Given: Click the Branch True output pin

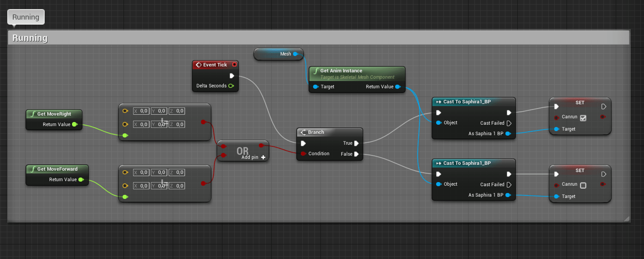Looking at the screenshot, I should tap(357, 143).
